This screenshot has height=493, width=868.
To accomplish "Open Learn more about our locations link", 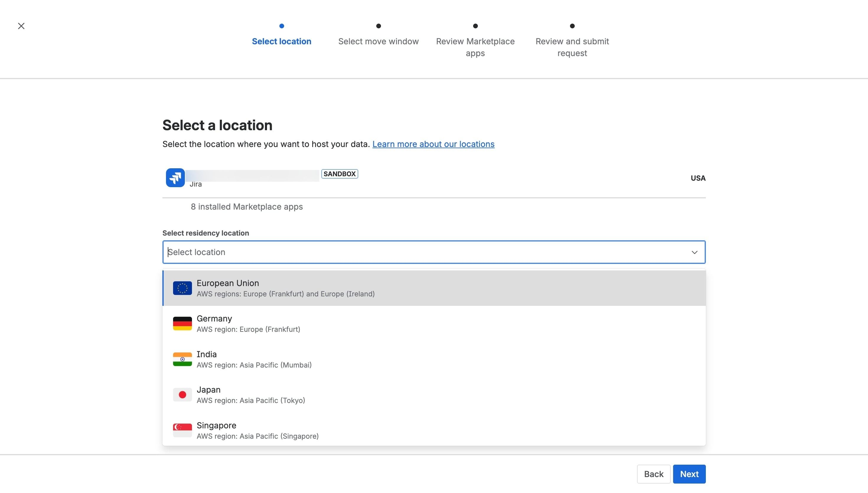I will point(433,144).
